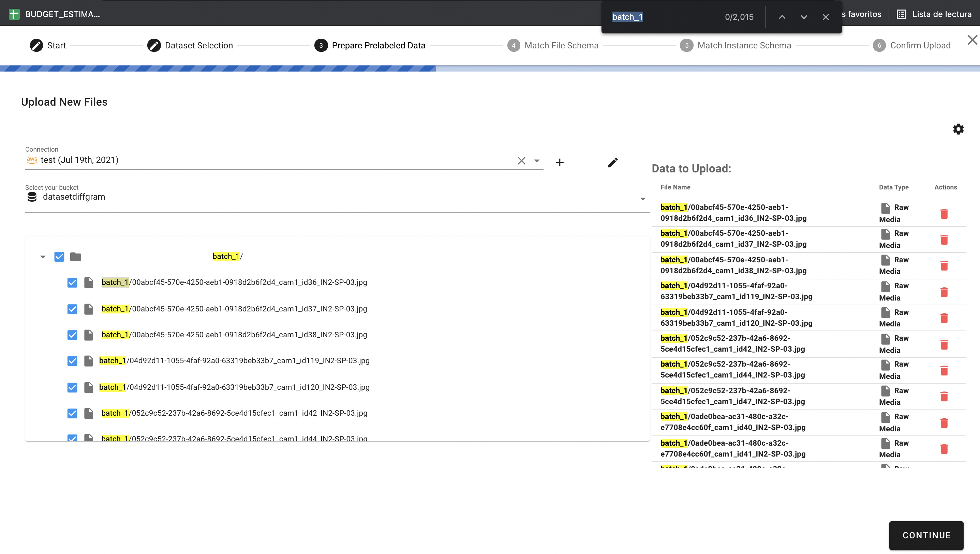Uncheck the batch_1 folder checkbox

59,257
